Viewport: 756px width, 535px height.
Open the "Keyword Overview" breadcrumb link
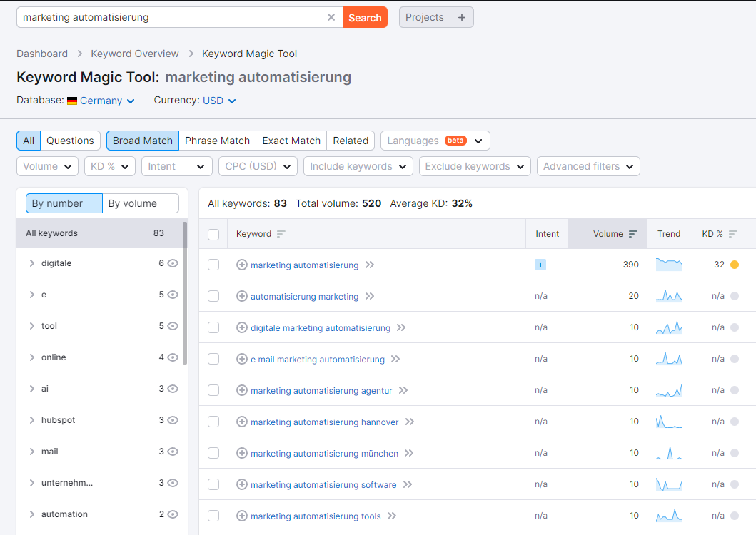pyautogui.click(x=135, y=53)
